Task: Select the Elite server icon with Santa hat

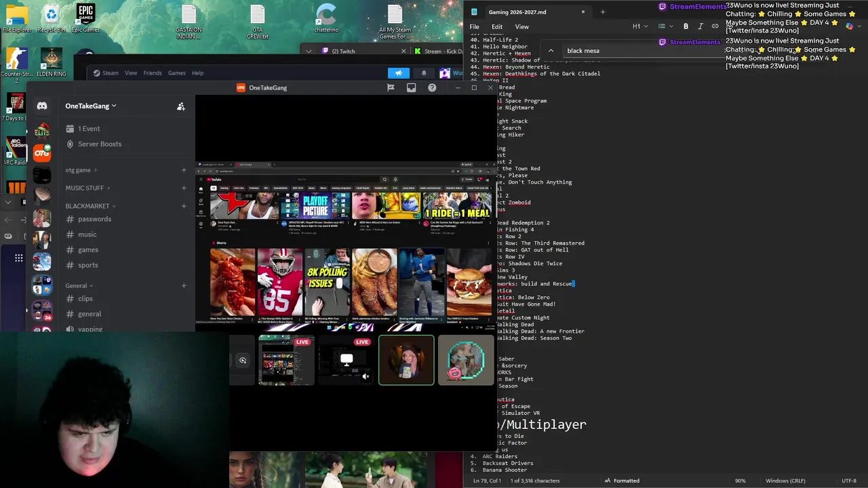Action: 42,130
